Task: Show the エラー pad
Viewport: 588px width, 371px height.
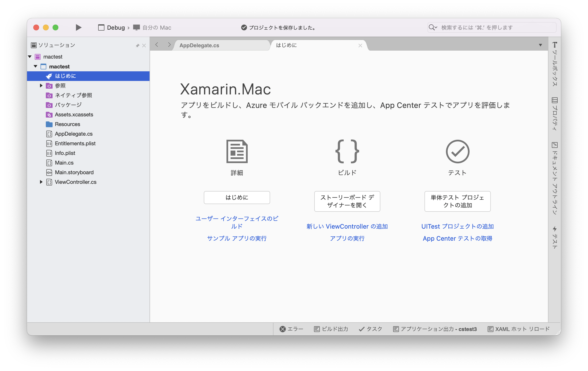Action: point(291,329)
